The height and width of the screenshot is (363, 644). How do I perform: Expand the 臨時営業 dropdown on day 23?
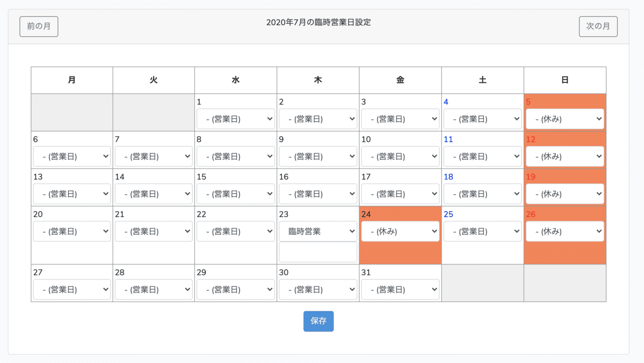[318, 231]
